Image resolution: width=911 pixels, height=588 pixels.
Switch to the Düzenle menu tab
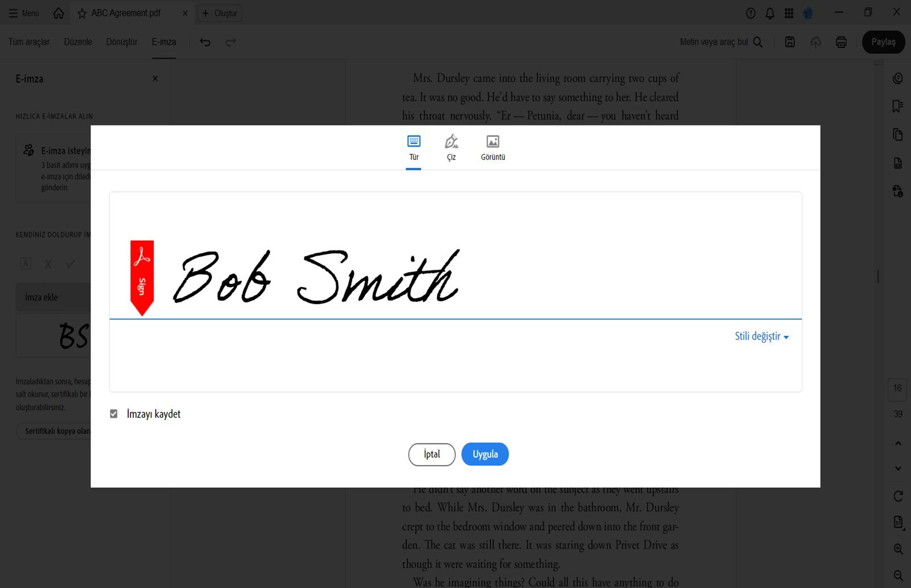coord(78,42)
